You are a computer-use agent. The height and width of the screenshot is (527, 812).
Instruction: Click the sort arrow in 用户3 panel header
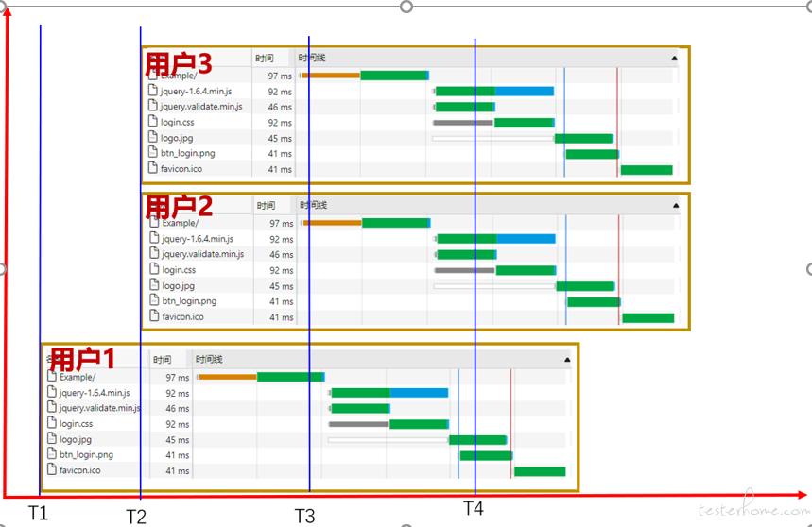coord(674,59)
